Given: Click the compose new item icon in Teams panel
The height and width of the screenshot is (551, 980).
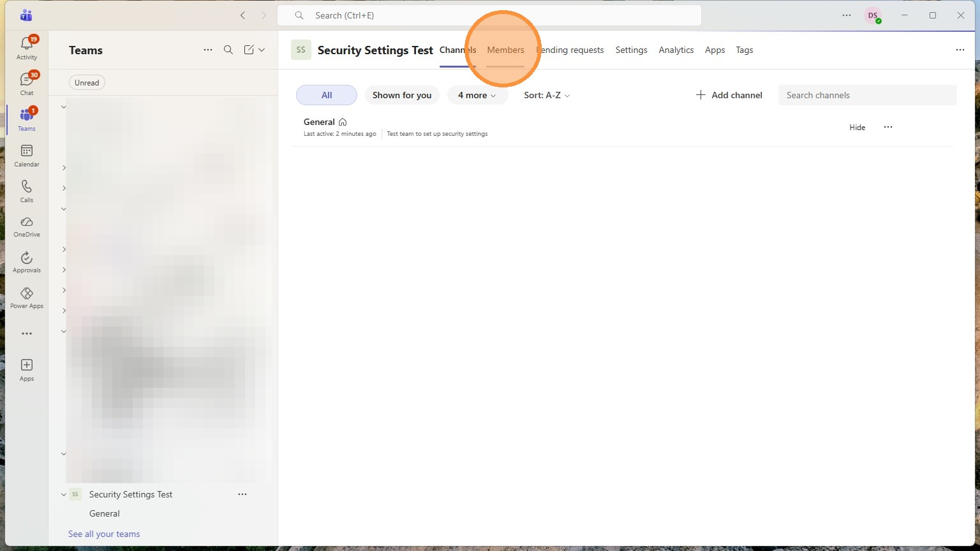Looking at the screenshot, I should click(x=249, y=50).
